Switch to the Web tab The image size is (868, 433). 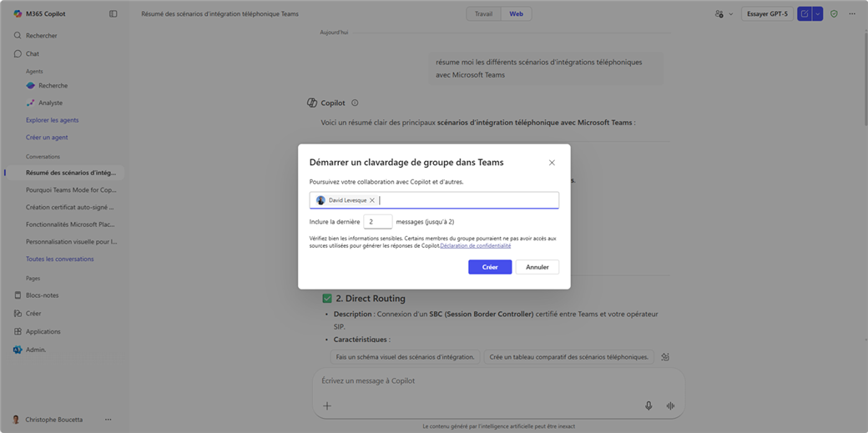click(x=517, y=14)
